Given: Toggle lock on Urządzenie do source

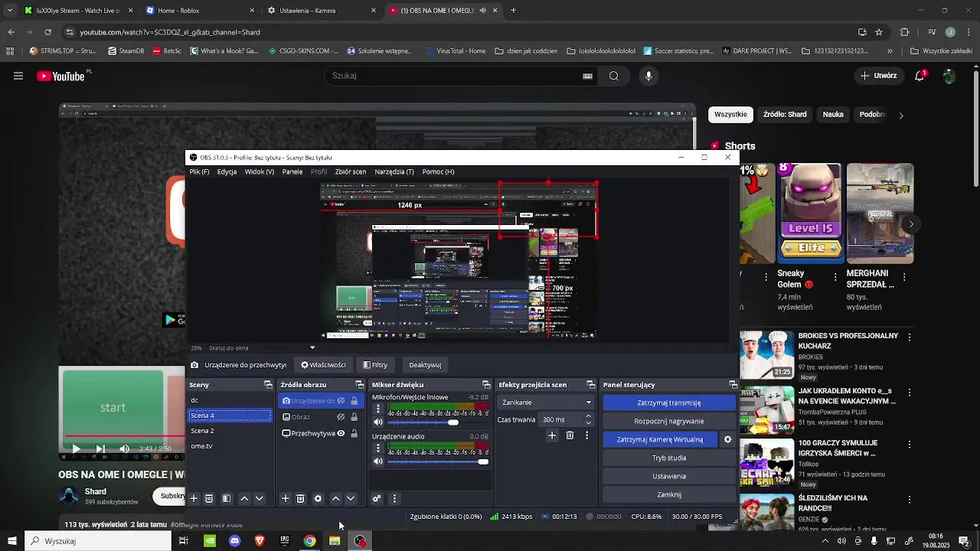Looking at the screenshot, I should pos(354,400).
